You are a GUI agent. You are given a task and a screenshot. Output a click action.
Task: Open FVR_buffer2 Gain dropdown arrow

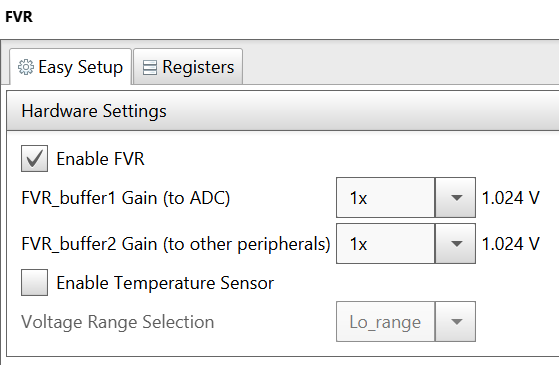(x=455, y=243)
